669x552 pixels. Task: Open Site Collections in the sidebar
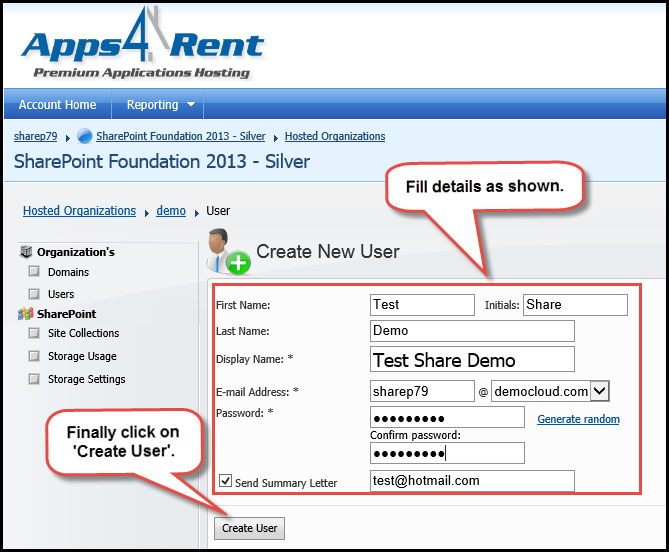click(84, 333)
